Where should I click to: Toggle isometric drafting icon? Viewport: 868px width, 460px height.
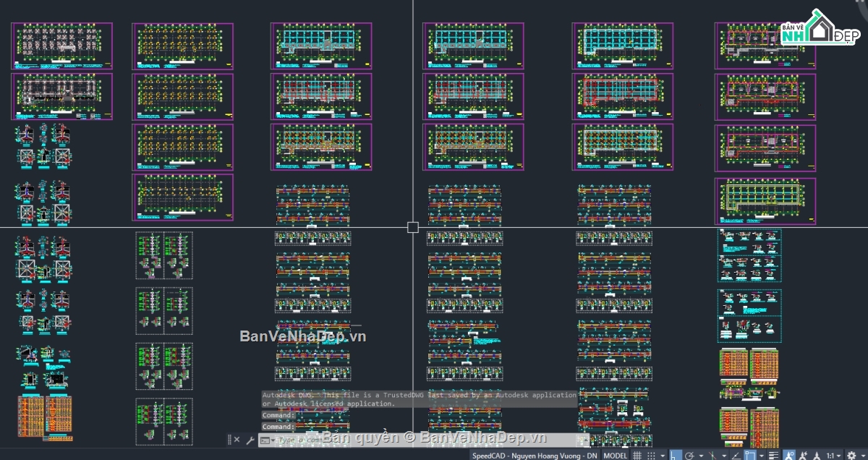point(712,456)
